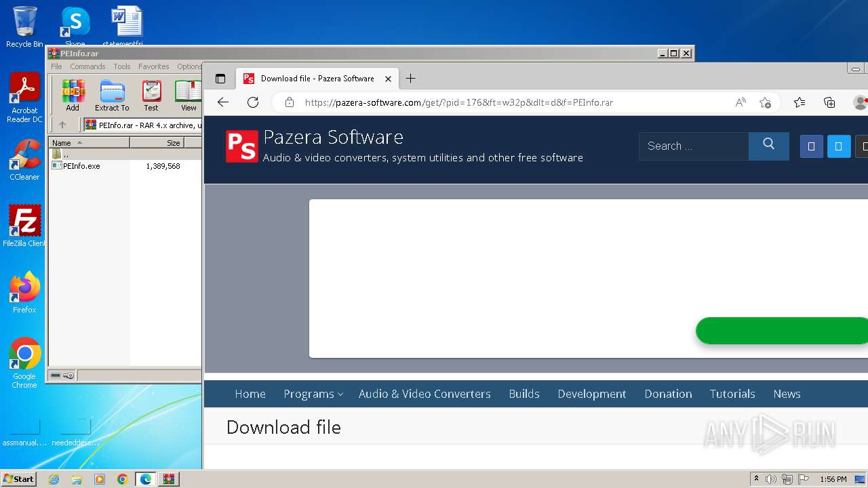
Task: Open CCleaner desktop shortcut
Action: pos(24,160)
